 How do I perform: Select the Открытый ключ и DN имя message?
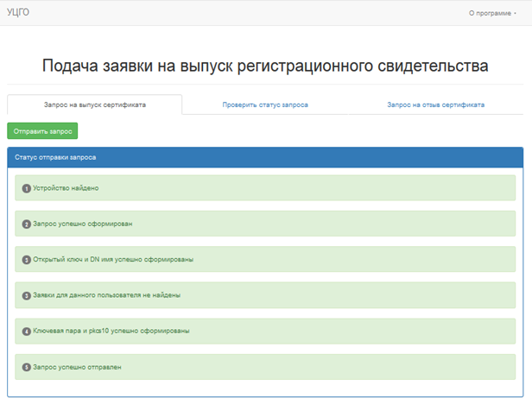click(x=112, y=260)
